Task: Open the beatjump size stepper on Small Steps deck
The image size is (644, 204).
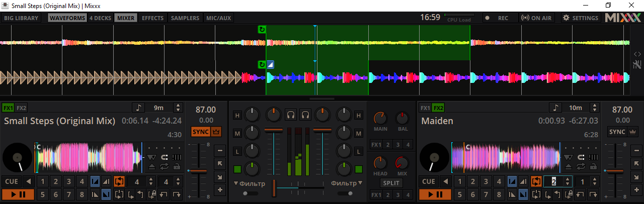Action: point(178,181)
